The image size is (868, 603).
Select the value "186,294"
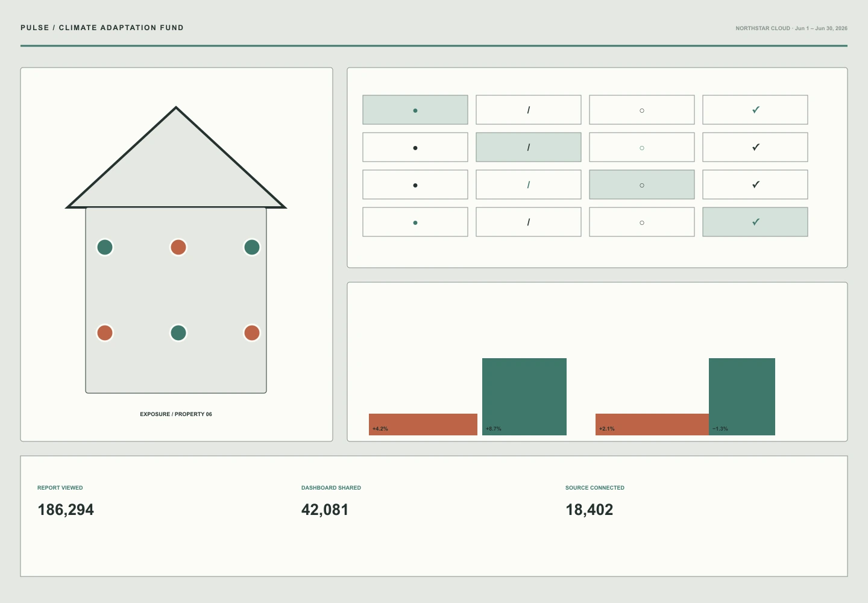[x=66, y=510]
